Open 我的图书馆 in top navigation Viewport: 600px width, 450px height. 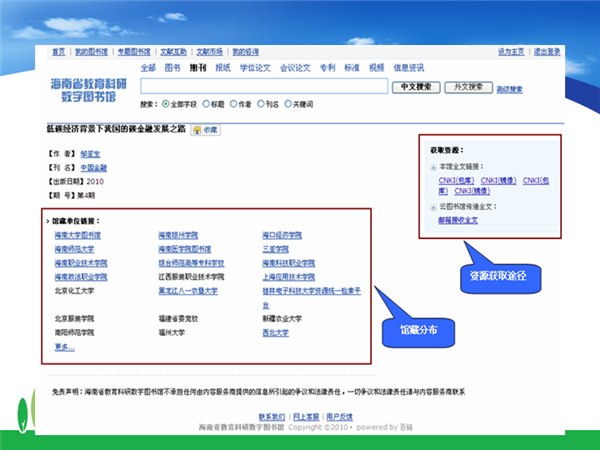tap(91, 52)
